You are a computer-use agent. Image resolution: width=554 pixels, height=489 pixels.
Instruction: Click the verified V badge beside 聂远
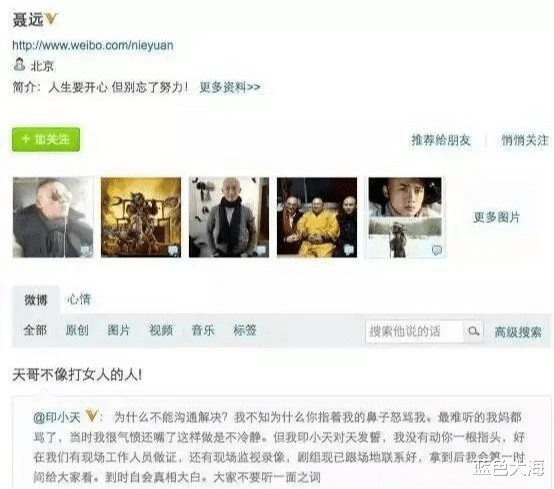51,19
